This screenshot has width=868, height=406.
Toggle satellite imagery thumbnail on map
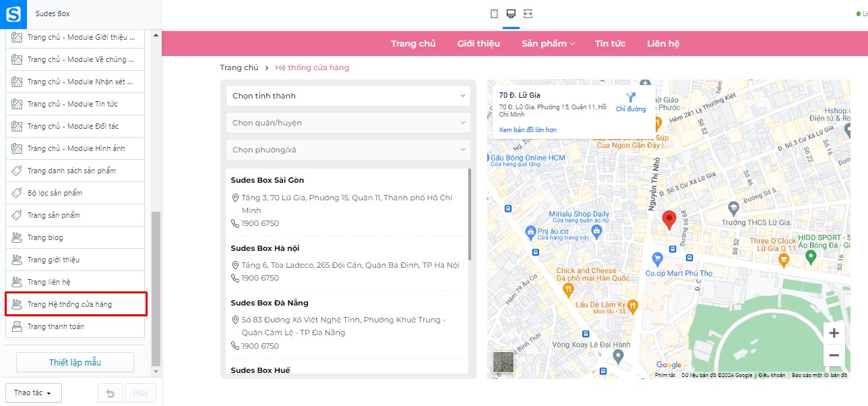click(503, 362)
